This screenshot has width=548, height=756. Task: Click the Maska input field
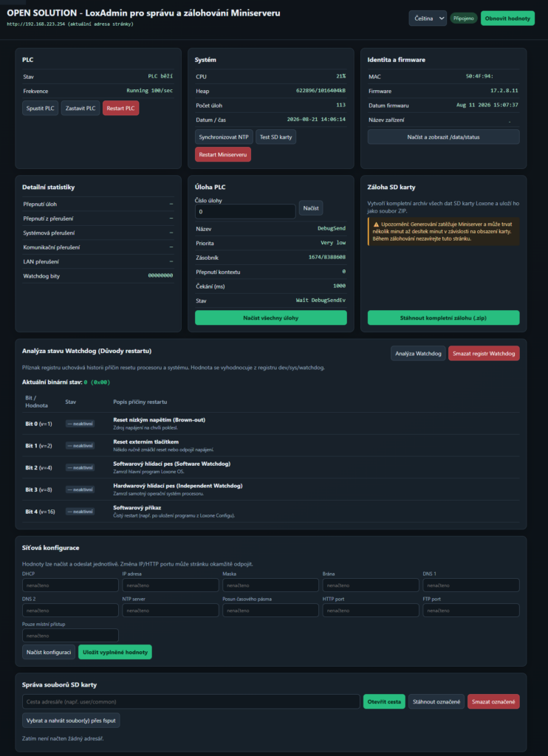pos(270,585)
